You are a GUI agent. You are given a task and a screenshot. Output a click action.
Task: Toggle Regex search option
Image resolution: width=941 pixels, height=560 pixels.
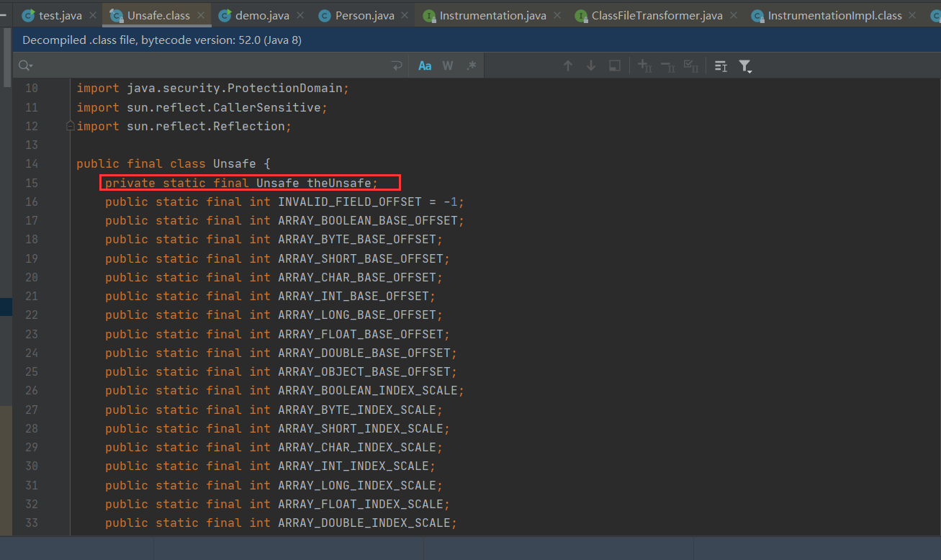coord(471,66)
